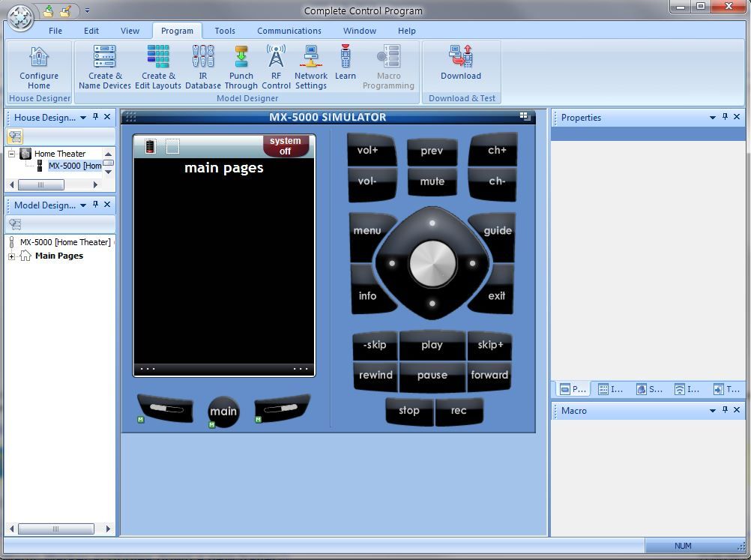
Task: Start the Learn function
Action: click(346, 63)
